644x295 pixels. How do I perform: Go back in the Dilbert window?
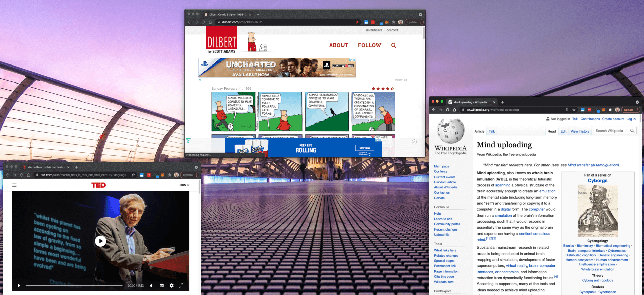click(189, 22)
